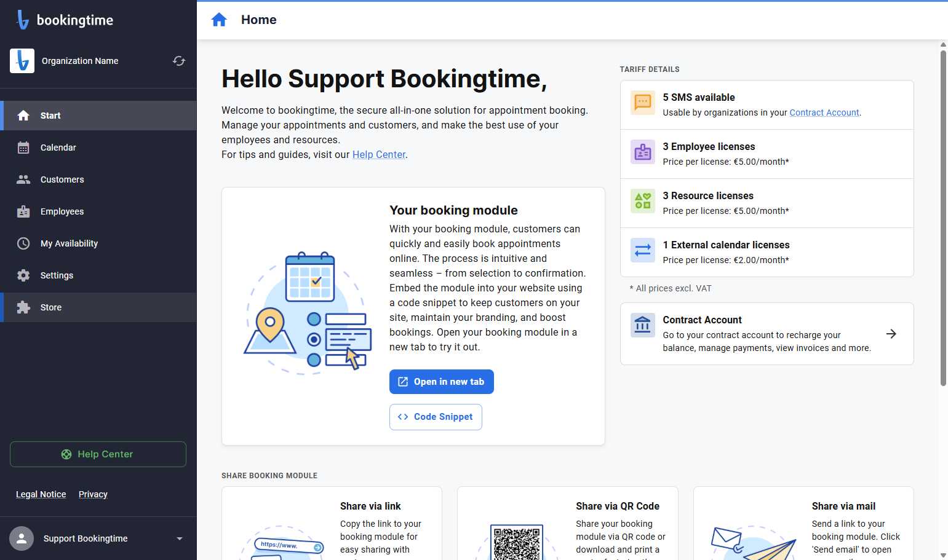Click the page vertical scrollbar
The width and height of the screenshot is (948, 560).
click(x=943, y=218)
